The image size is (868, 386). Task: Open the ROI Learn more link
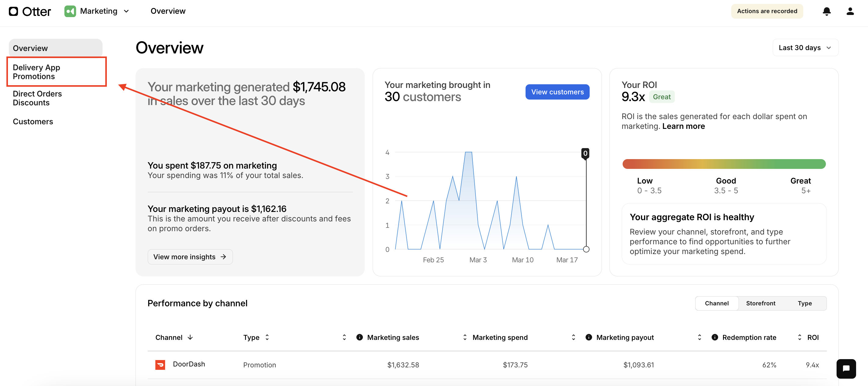683,126
